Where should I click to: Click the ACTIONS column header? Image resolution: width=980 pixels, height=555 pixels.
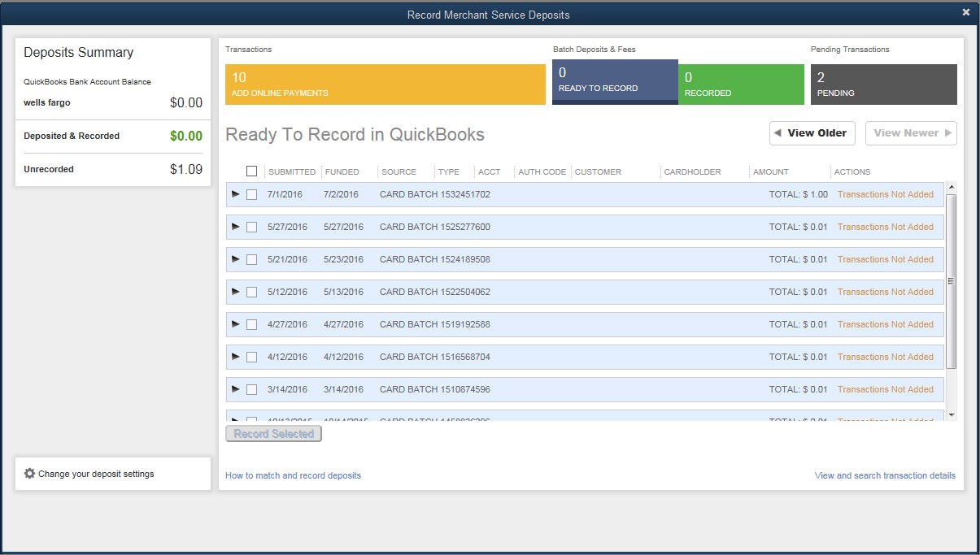click(x=852, y=172)
